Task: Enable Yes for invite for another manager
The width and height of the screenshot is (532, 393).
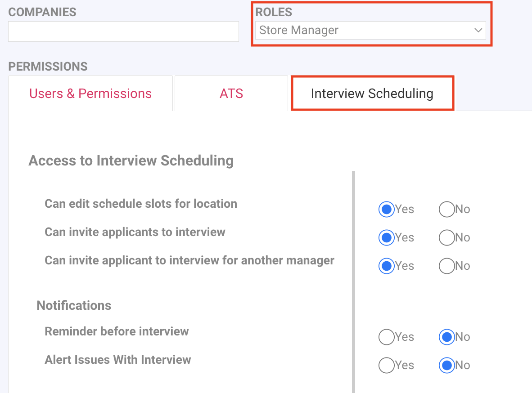Action: (x=386, y=266)
